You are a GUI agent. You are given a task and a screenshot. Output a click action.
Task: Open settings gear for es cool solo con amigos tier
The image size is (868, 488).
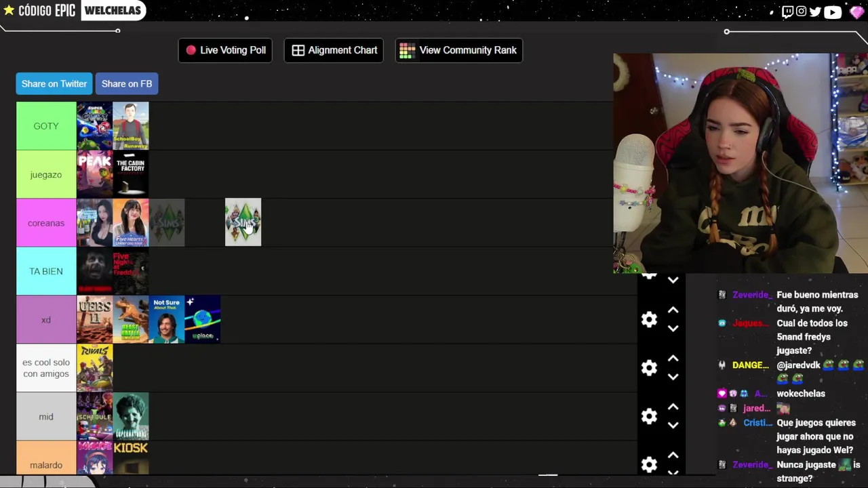click(x=649, y=367)
